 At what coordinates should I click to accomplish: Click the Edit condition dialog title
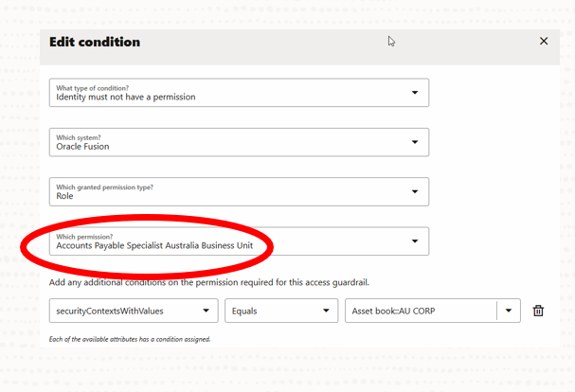pos(95,42)
